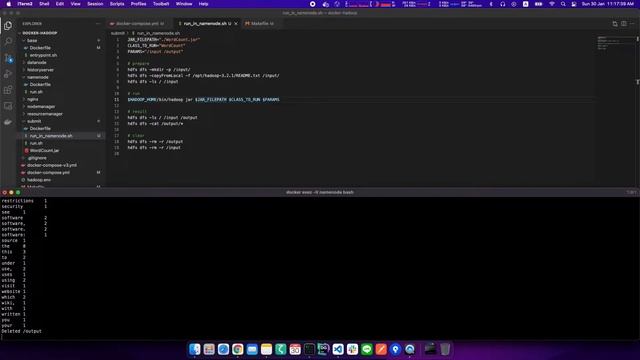Open LINE app from the Dock
Screen dimensions: 640x360
click(x=367, y=349)
